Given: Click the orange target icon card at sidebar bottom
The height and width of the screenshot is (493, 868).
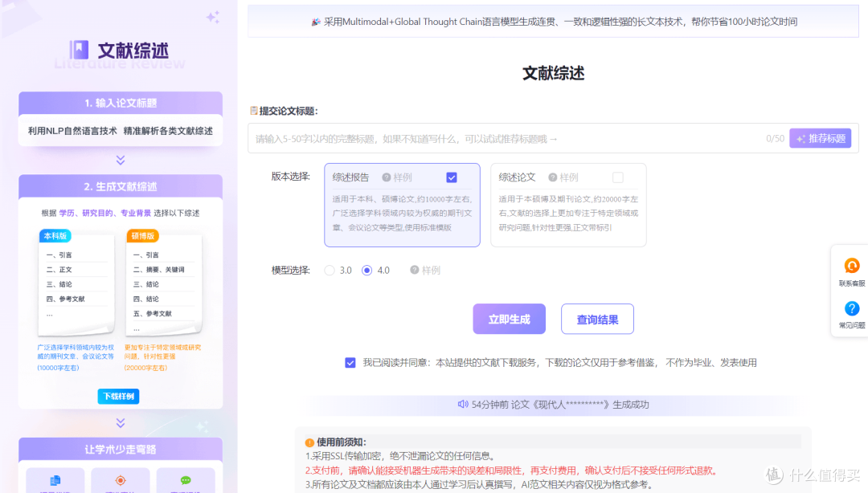Looking at the screenshot, I should click(120, 480).
